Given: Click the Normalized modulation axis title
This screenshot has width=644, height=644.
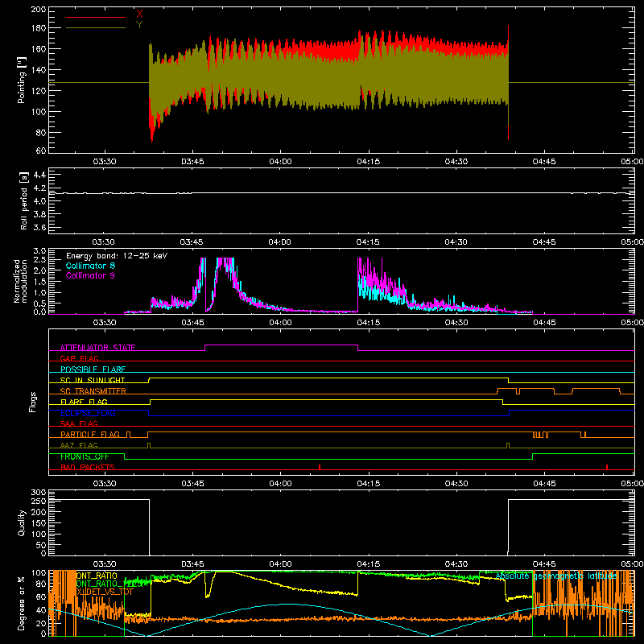Looking at the screenshot, I should click(21, 281).
